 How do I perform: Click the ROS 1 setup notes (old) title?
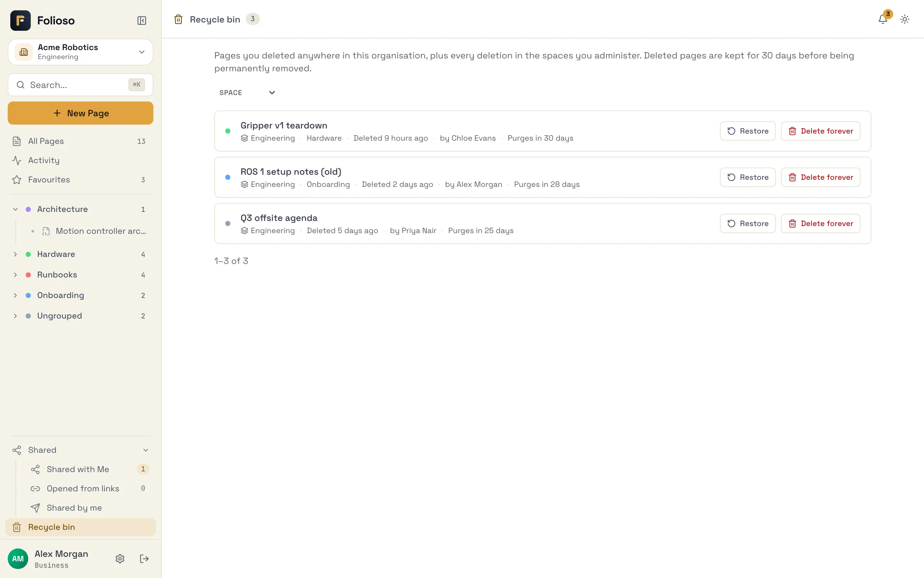[x=291, y=172]
